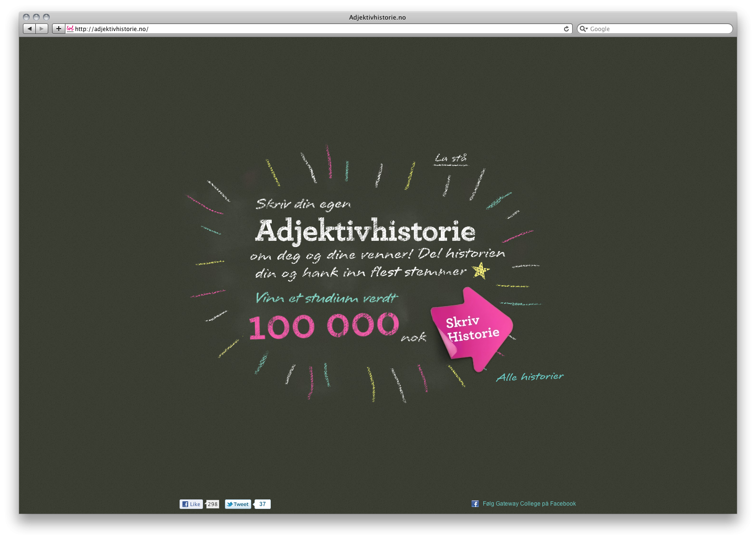Click the pink 100 000 prize amount
This screenshot has width=756, height=540.
(x=324, y=326)
